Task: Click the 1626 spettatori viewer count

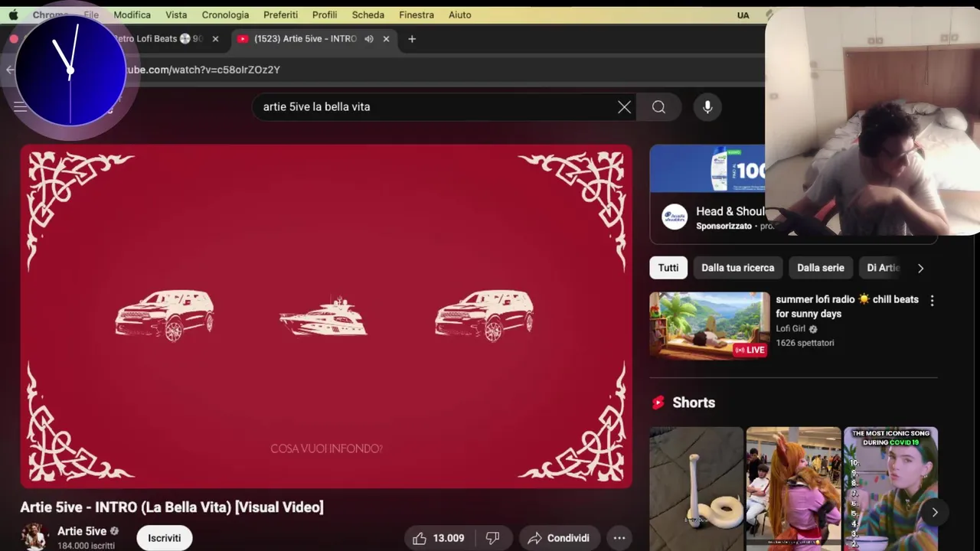Action: click(x=805, y=343)
